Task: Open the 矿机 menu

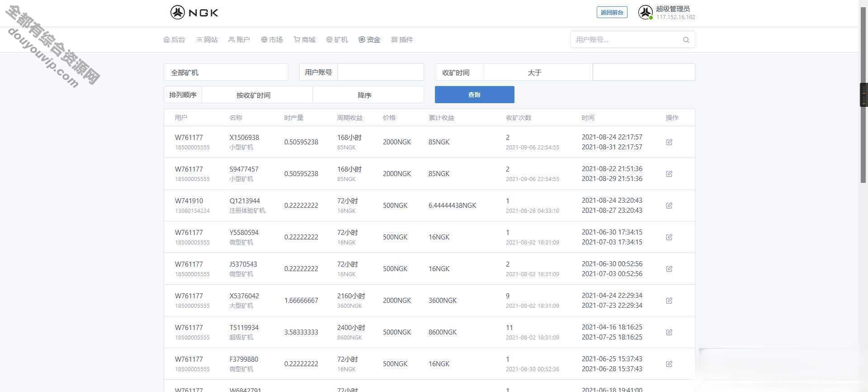Action: (337, 40)
